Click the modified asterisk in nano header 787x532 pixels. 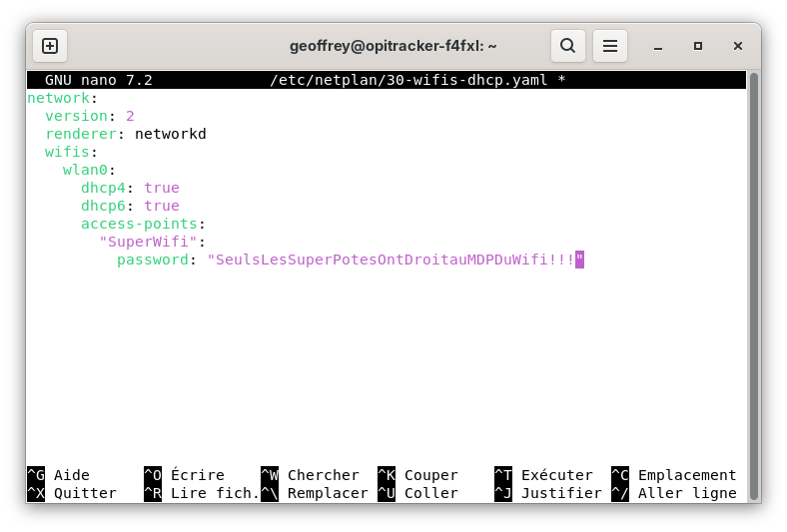561,79
